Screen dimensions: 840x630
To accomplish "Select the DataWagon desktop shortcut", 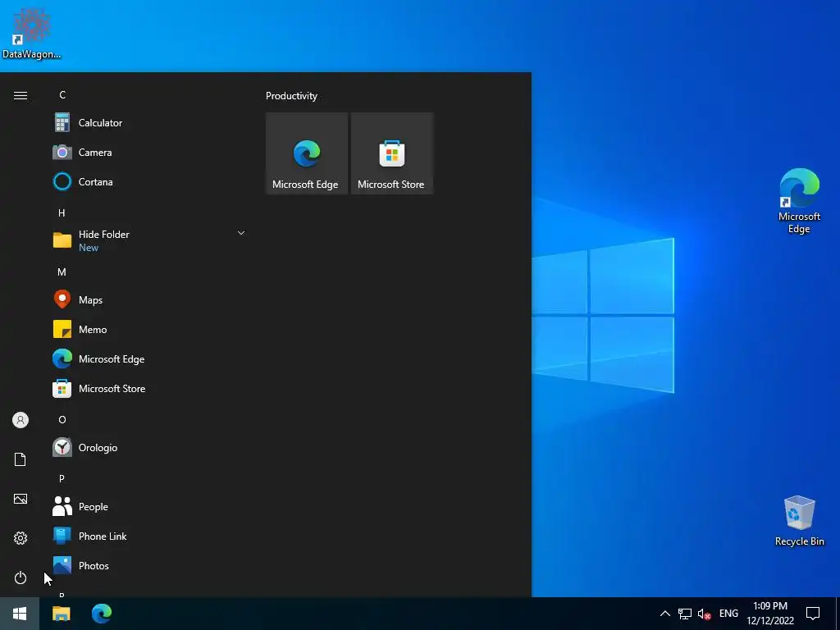I will [x=32, y=32].
